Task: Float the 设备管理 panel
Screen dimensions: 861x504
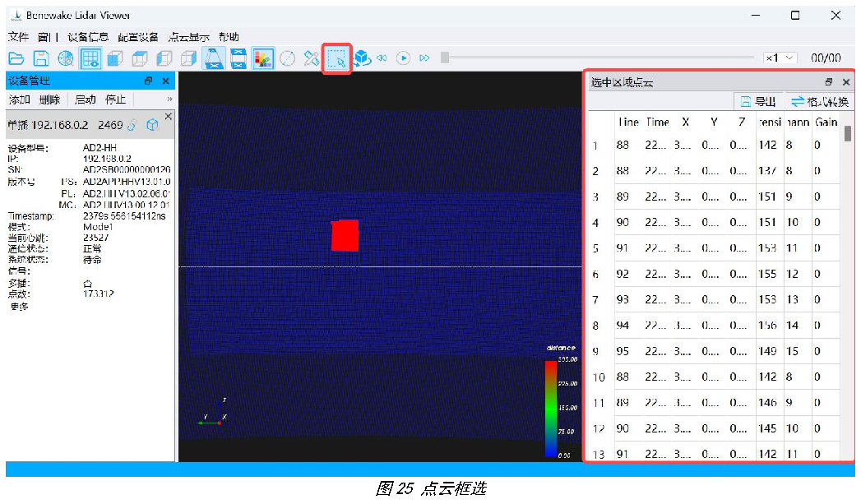Action: coord(148,81)
